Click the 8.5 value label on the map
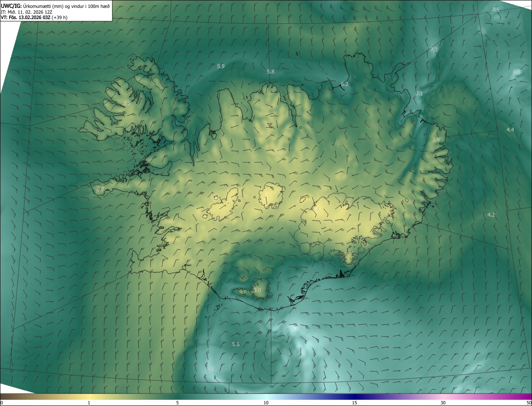Image resolution: width=532 pixels, height=406 pixels. click(x=517, y=72)
